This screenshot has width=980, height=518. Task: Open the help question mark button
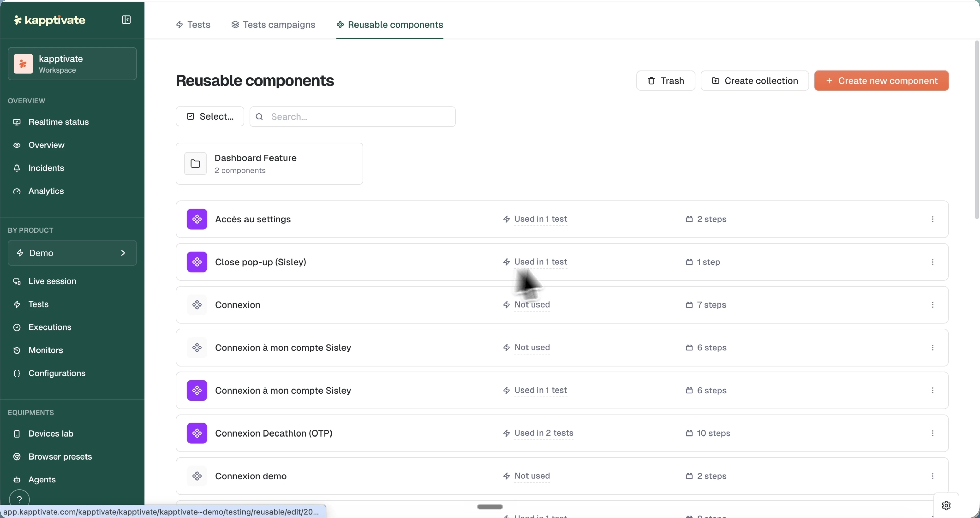(x=19, y=499)
